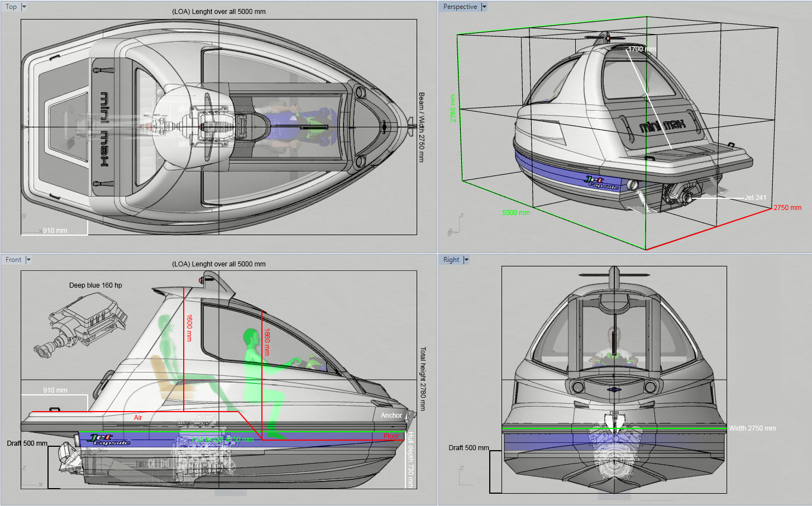Viewport: 812px width, 506px height.
Task: Expand the Right viewport menu arrow
Action: [466, 260]
